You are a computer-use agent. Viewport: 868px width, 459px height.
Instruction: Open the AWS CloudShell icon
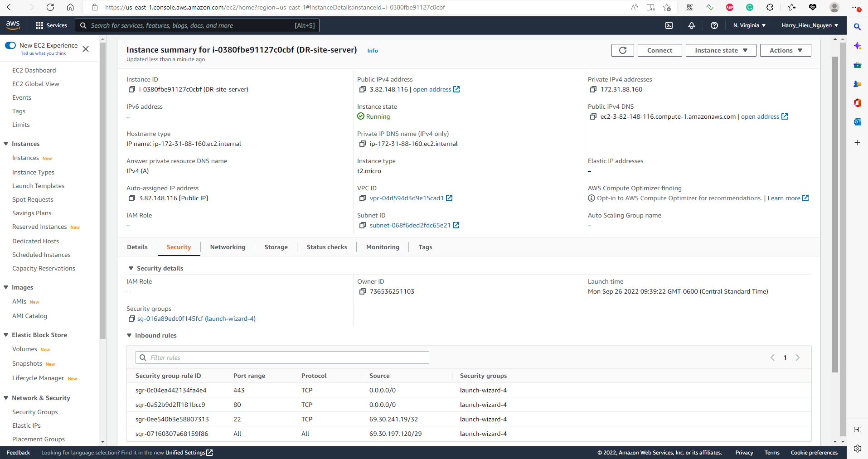669,25
